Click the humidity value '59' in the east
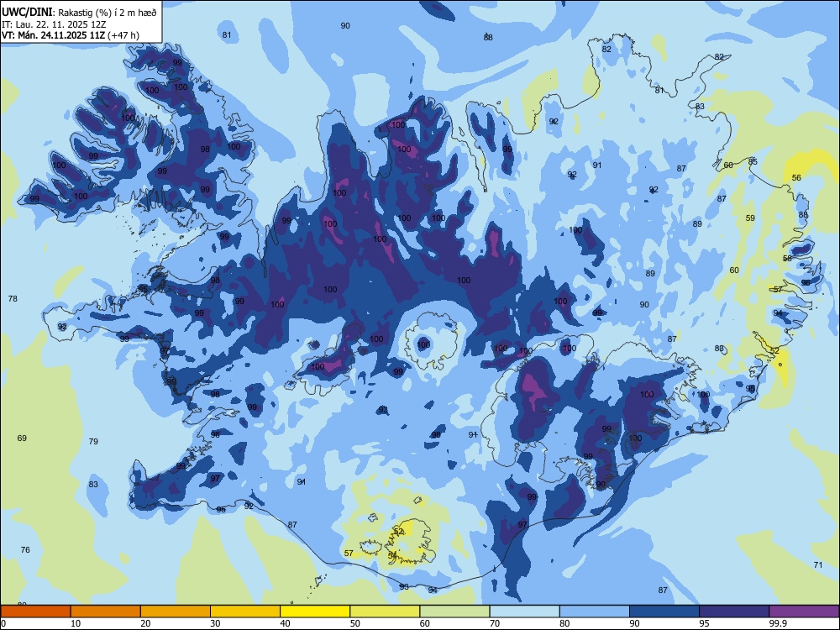The height and width of the screenshot is (630, 840). pos(750,218)
